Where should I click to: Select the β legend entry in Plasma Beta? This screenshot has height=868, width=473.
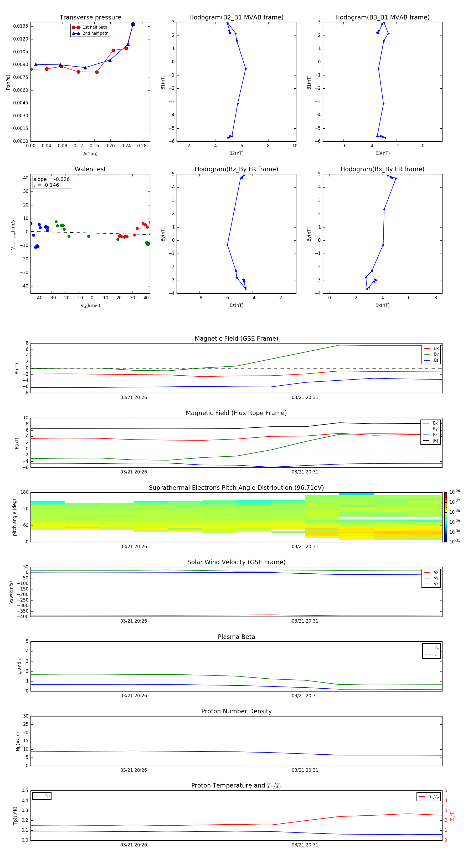431,654
